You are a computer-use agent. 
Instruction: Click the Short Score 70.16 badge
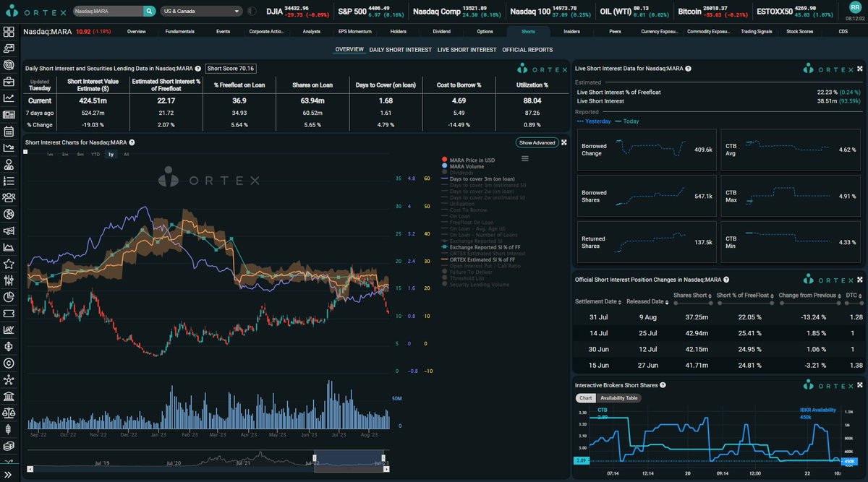[x=231, y=69]
